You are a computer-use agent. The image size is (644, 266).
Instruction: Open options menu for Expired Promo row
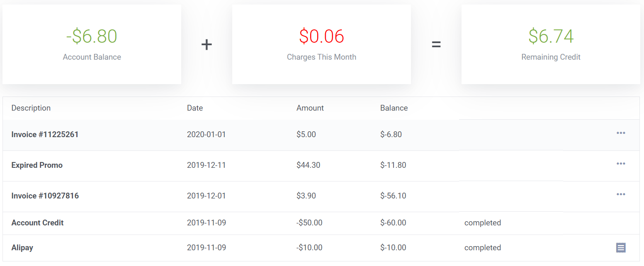tap(620, 164)
